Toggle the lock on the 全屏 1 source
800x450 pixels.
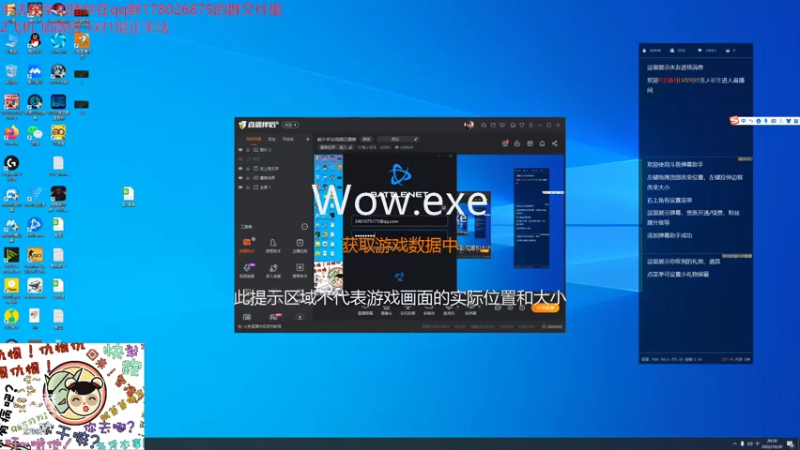pyautogui.click(x=248, y=187)
